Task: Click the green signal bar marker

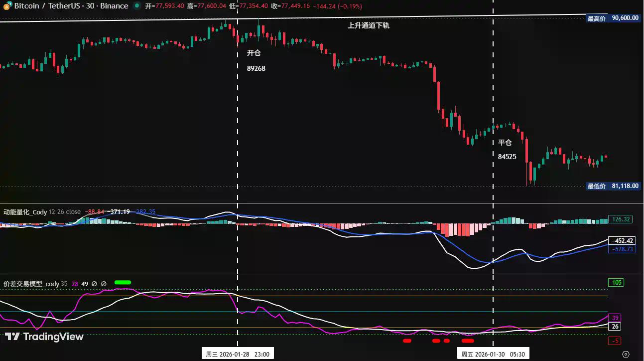Action: 123,282
